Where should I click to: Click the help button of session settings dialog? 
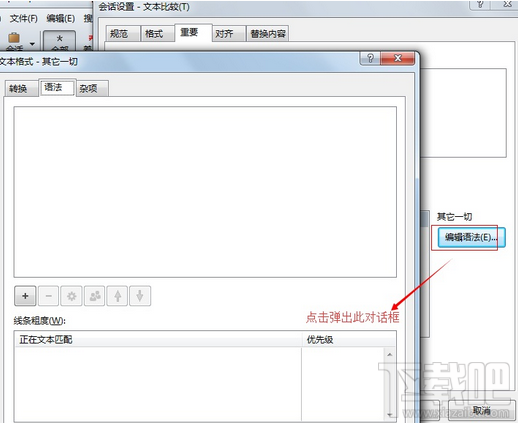tap(480, 4)
